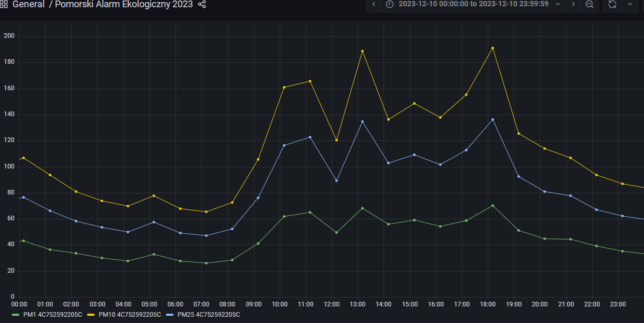The height and width of the screenshot is (323, 644).
Task: Click the PM10 data point near 13:00
Action: [362, 51]
